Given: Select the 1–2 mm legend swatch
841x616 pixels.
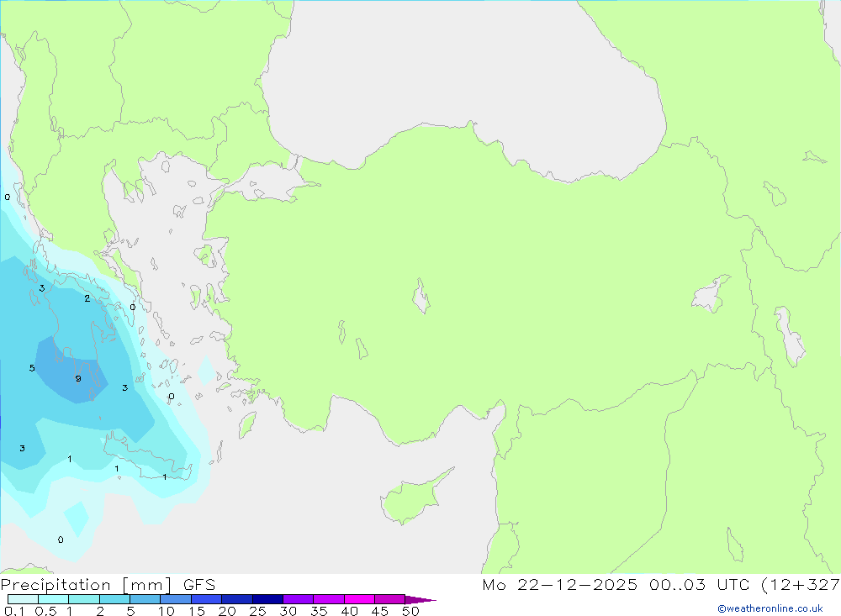Looking at the screenshot, I should tap(84, 599).
